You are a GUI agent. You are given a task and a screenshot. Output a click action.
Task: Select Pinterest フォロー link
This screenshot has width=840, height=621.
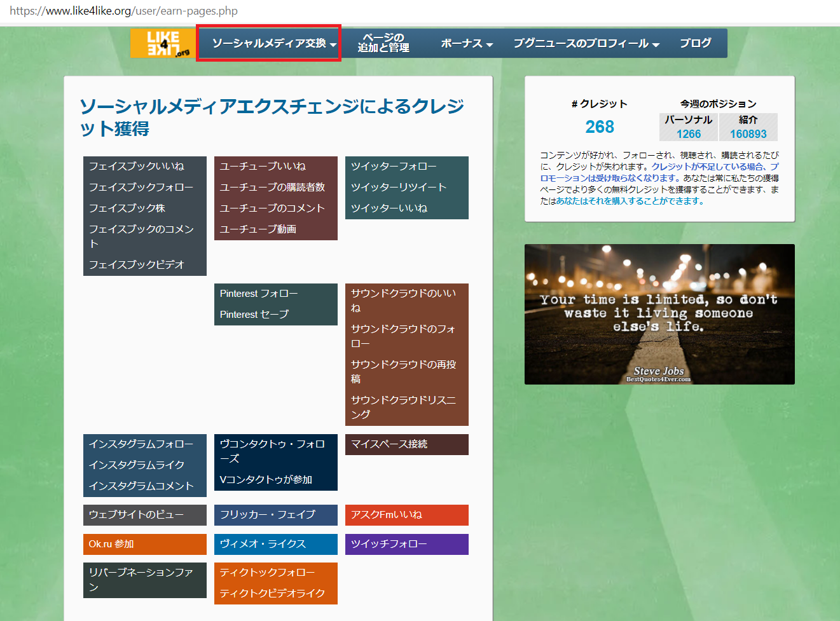[258, 294]
